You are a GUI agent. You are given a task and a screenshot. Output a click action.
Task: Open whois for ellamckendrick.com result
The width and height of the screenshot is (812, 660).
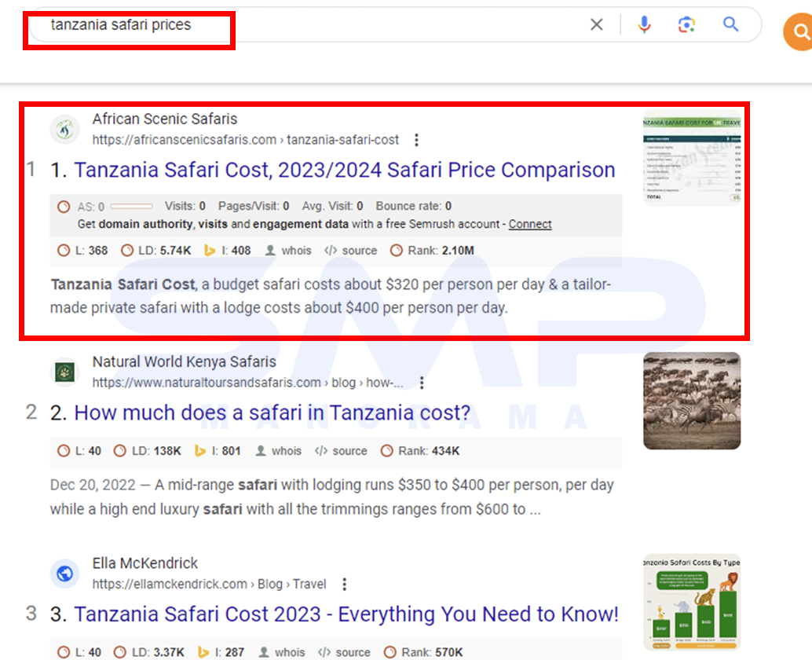click(x=282, y=652)
